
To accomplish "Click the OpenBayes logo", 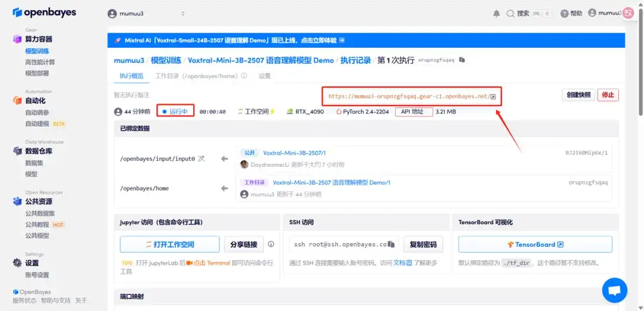I will (44, 13).
